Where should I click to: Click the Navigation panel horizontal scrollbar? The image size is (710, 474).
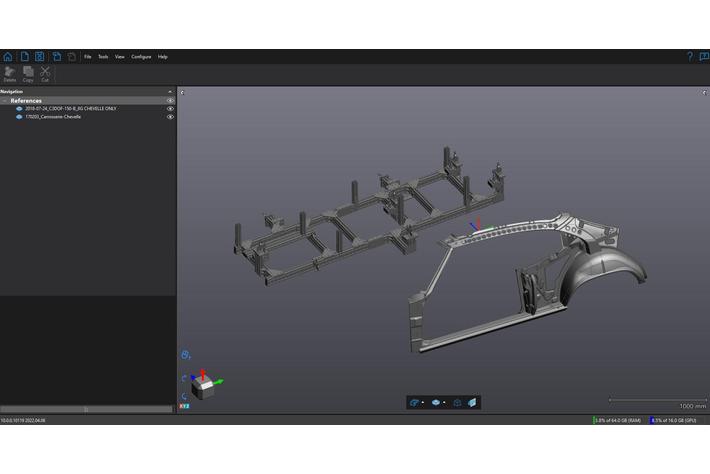click(86, 409)
